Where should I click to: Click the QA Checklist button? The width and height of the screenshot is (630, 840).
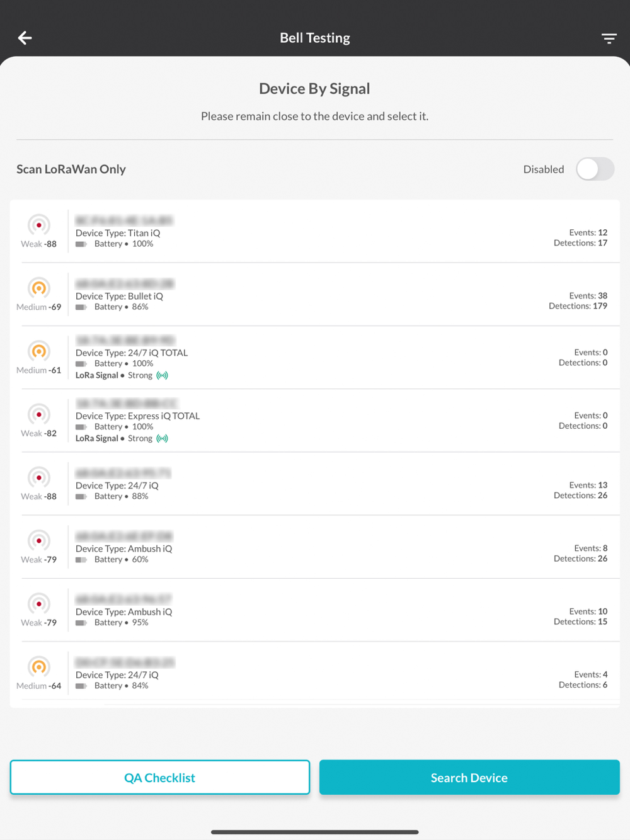point(160,778)
